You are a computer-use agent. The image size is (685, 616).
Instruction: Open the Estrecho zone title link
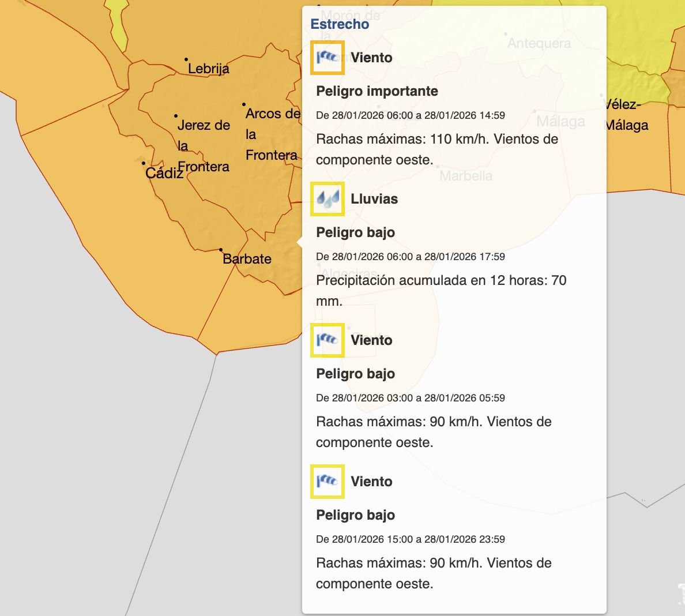(340, 24)
